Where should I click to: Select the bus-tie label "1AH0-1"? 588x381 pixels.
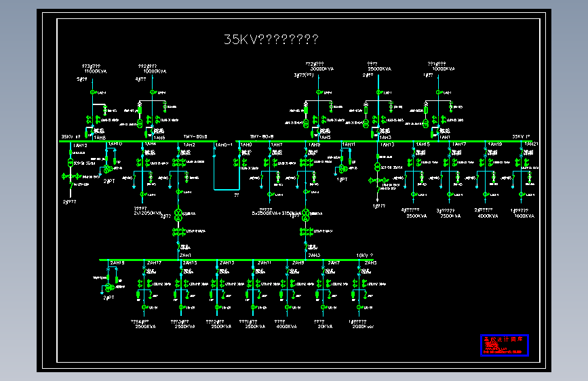[224, 145]
